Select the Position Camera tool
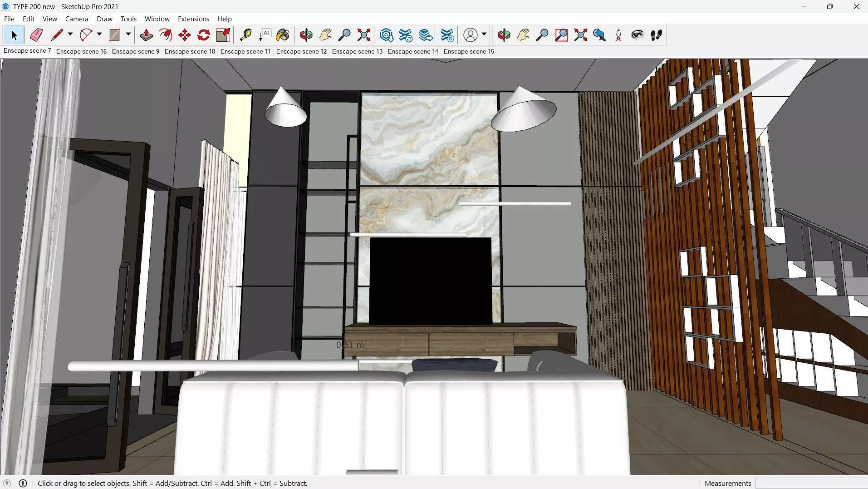Screen dimensions: 868x489 618,35
